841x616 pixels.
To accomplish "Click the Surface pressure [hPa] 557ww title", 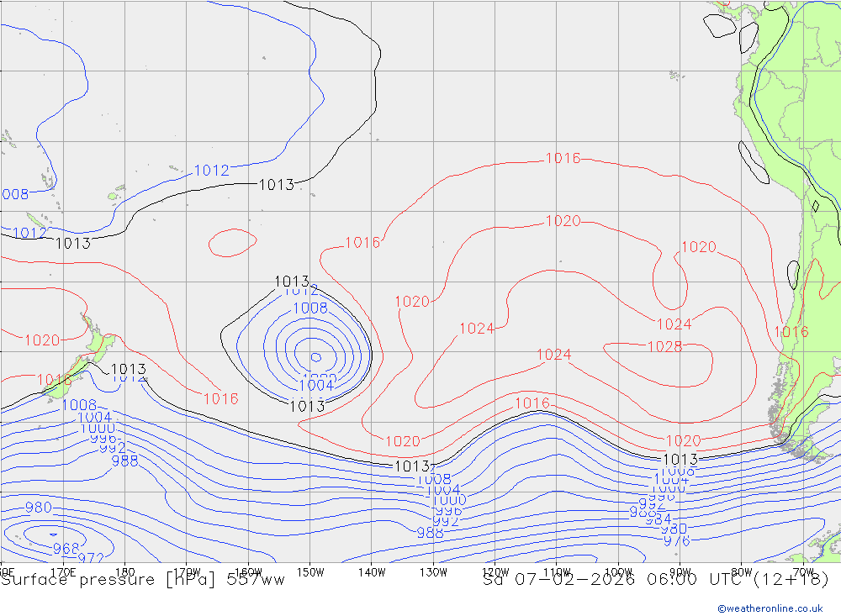I will point(143,580).
